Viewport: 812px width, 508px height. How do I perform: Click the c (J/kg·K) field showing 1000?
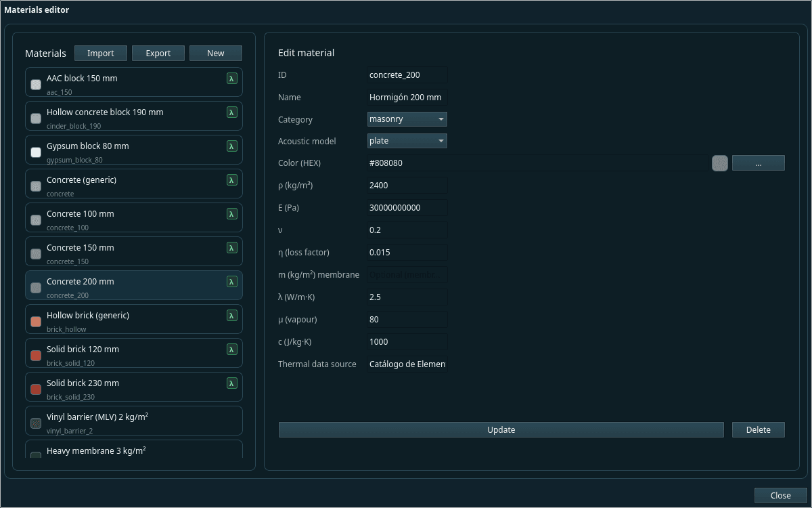407,342
